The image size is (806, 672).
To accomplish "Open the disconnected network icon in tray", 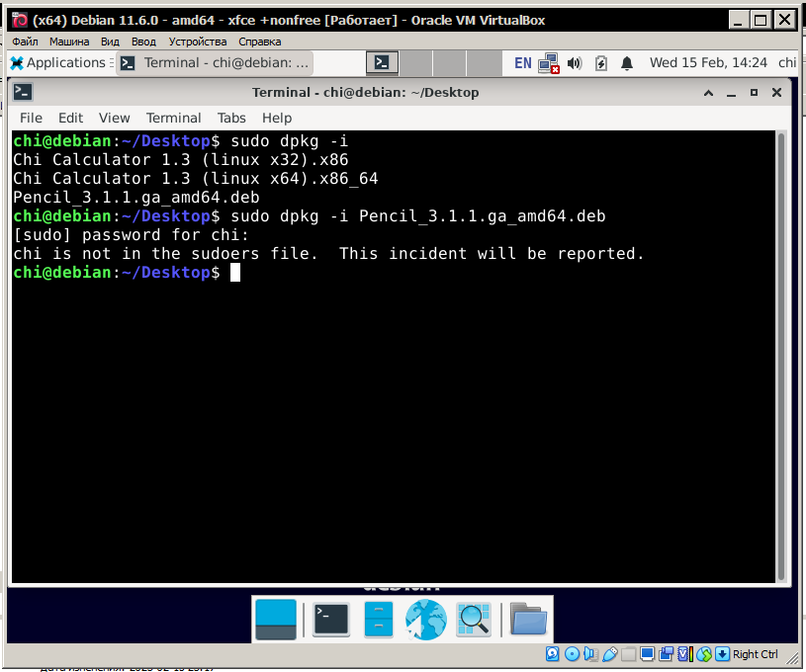I will click(549, 63).
